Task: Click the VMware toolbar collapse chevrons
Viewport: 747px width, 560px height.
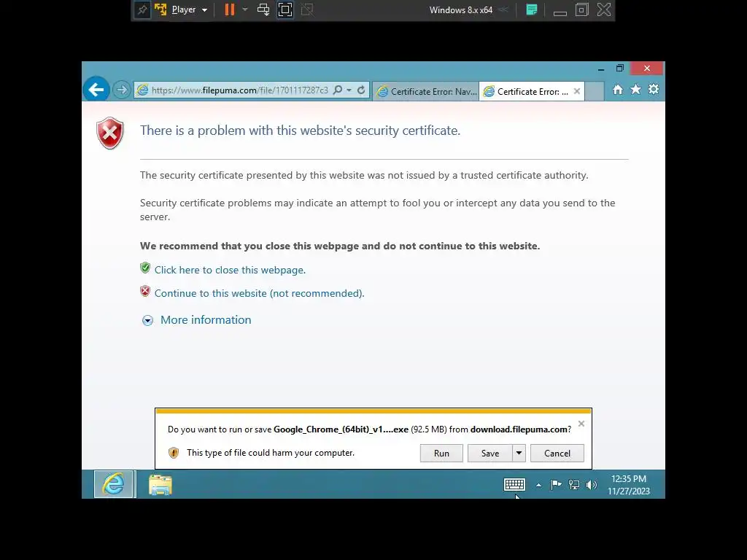Action: point(503,9)
